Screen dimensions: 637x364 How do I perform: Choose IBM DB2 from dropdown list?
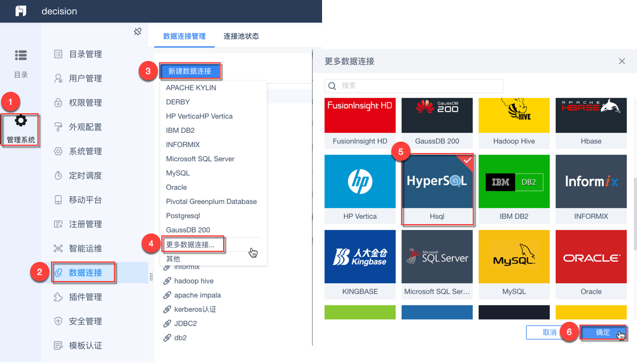click(x=180, y=130)
